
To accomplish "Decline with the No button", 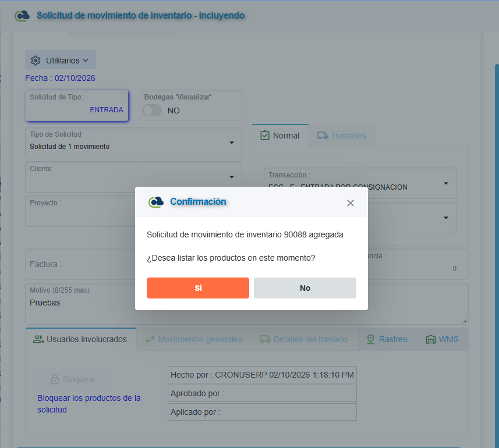I will point(305,288).
